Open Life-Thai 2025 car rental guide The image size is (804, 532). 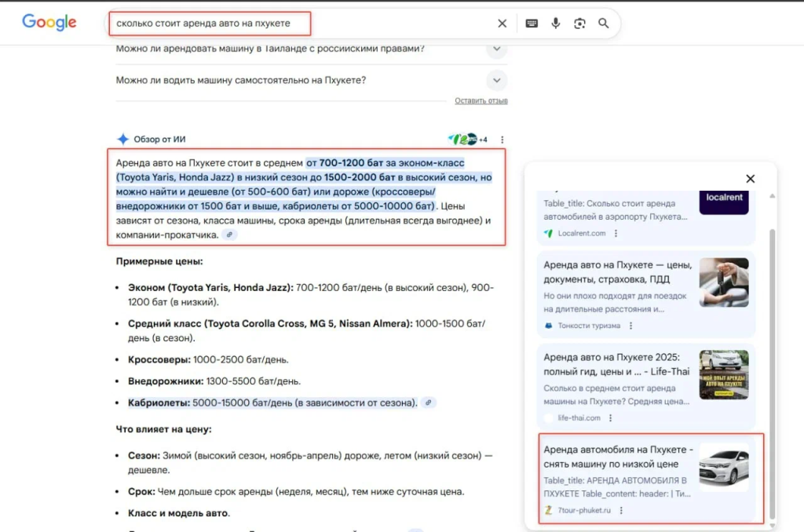pyautogui.click(x=616, y=363)
